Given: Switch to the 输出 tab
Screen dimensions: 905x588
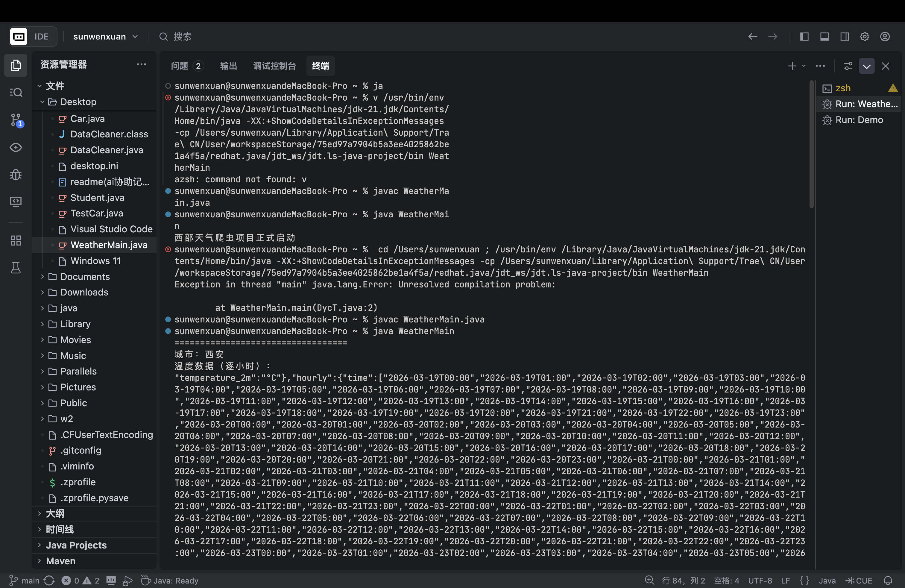Looking at the screenshot, I should 229,66.
